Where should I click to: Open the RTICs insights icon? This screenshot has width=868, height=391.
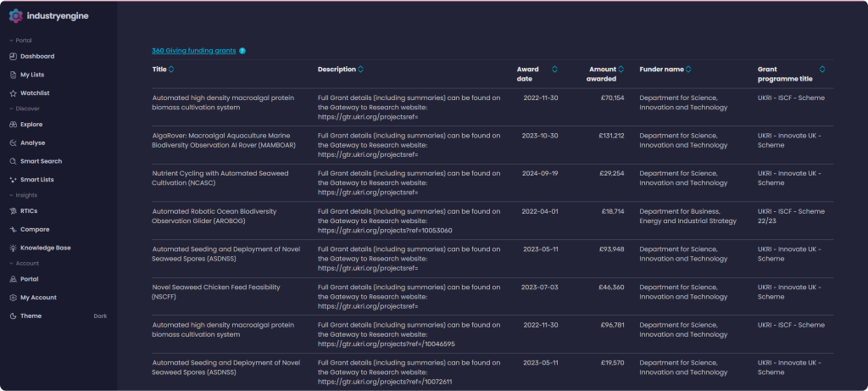[x=14, y=211]
